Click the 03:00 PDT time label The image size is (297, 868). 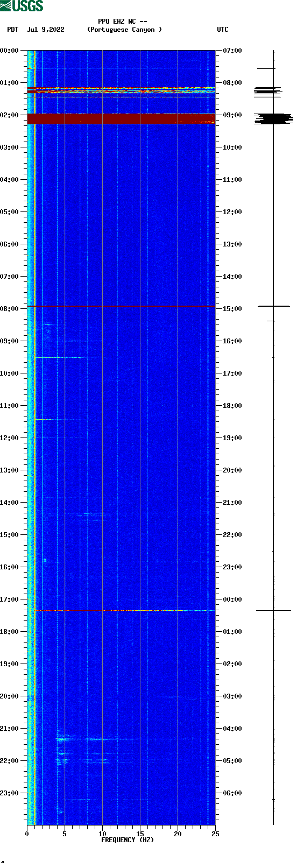click(10, 147)
